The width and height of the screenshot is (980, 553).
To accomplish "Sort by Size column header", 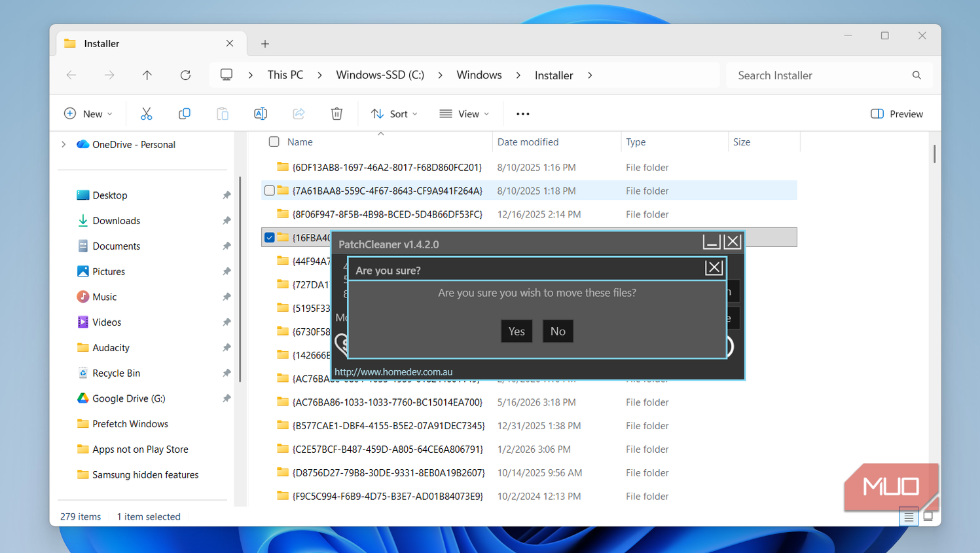I will click(742, 142).
